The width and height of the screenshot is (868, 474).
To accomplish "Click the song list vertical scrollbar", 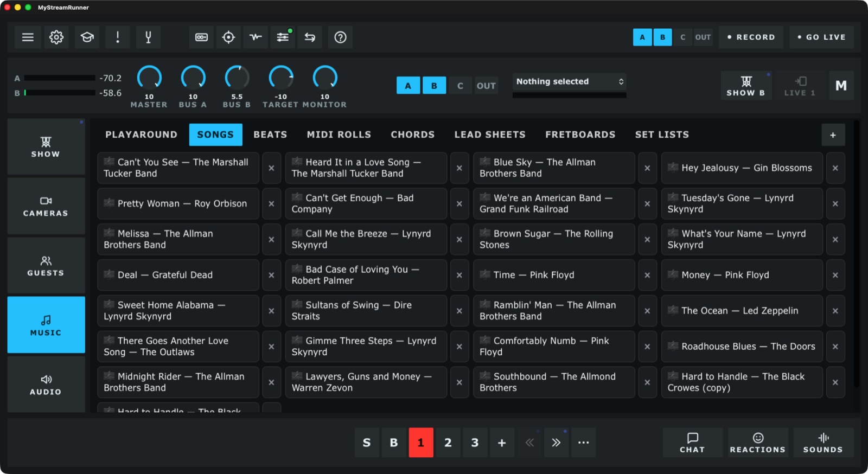I will 857,254.
